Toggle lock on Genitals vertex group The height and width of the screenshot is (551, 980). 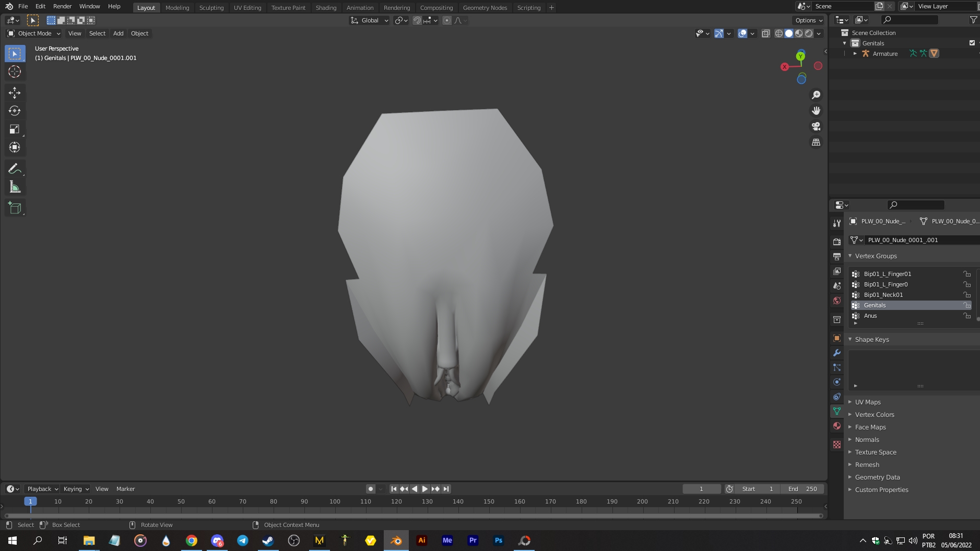967,305
